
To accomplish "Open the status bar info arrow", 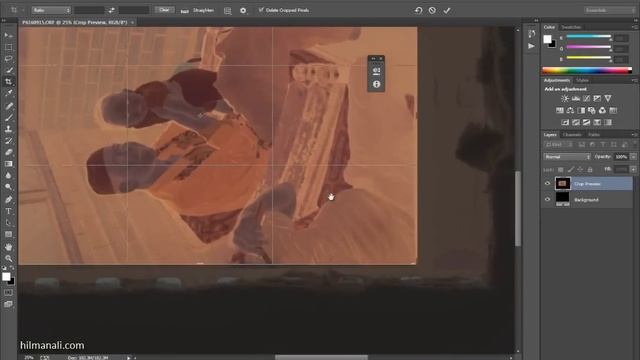I will click(129, 358).
